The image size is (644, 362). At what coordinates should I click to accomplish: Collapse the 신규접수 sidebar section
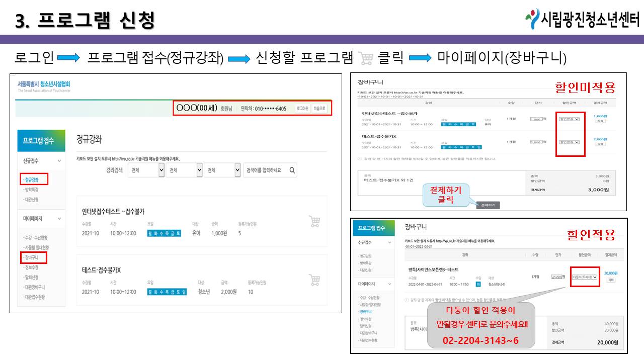coord(59,161)
